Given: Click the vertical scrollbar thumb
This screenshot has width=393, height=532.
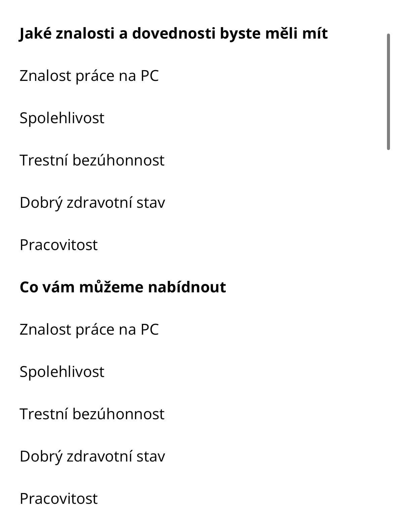Looking at the screenshot, I should coord(388,91).
